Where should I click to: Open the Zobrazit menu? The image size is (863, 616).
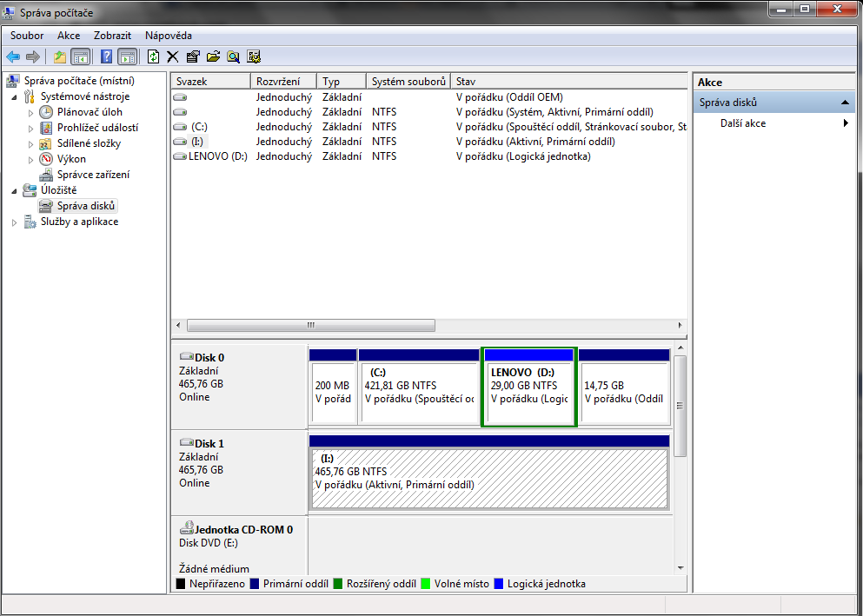[x=112, y=36]
